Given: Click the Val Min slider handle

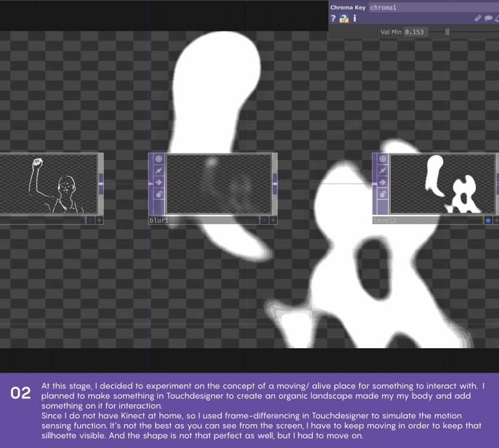Looking at the screenshot, I should [447, 32].
